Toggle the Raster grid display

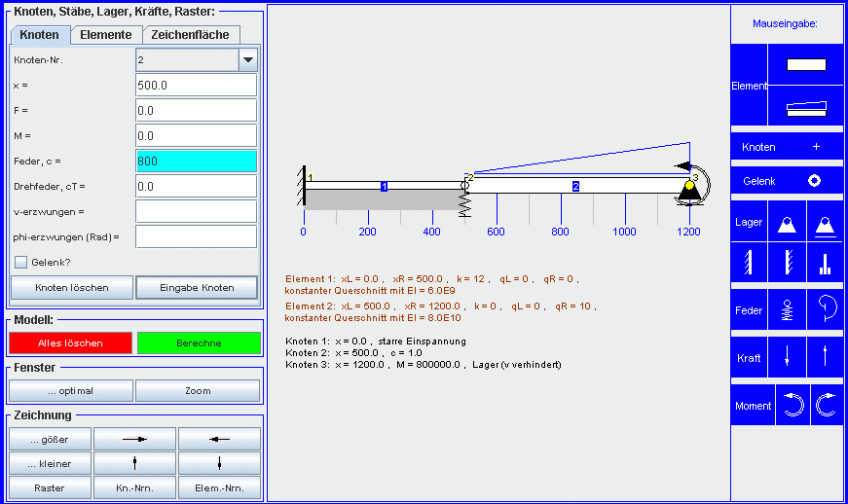(x=50, y=487)
